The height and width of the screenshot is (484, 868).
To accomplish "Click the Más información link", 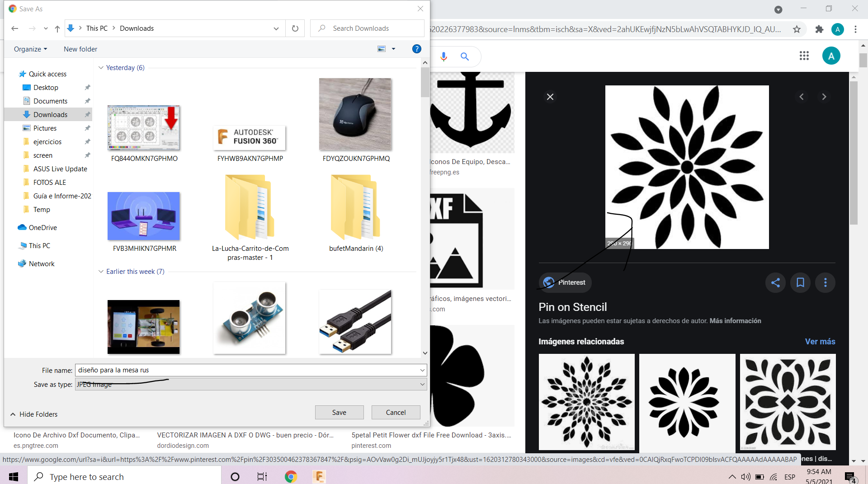I will [x=735, y=321].
